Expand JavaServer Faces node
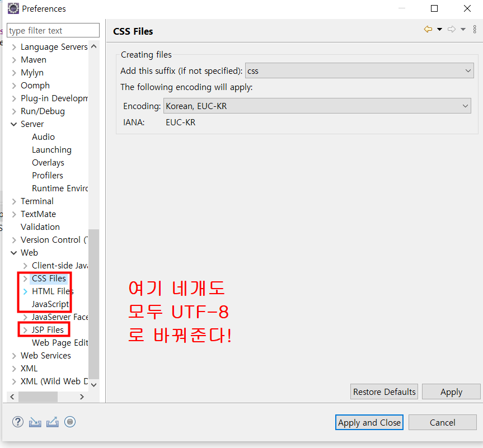 (x=25, y=317)
